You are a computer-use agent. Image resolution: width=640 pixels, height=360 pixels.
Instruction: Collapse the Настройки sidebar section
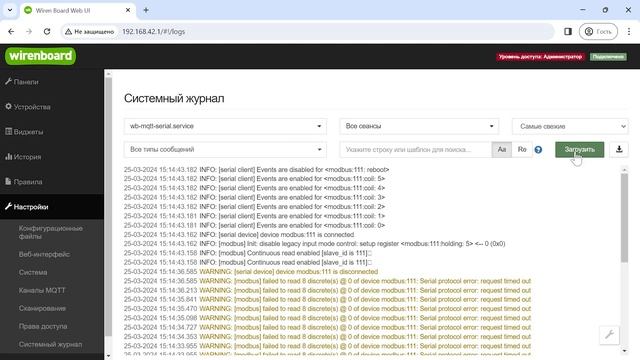pos(52,207)
